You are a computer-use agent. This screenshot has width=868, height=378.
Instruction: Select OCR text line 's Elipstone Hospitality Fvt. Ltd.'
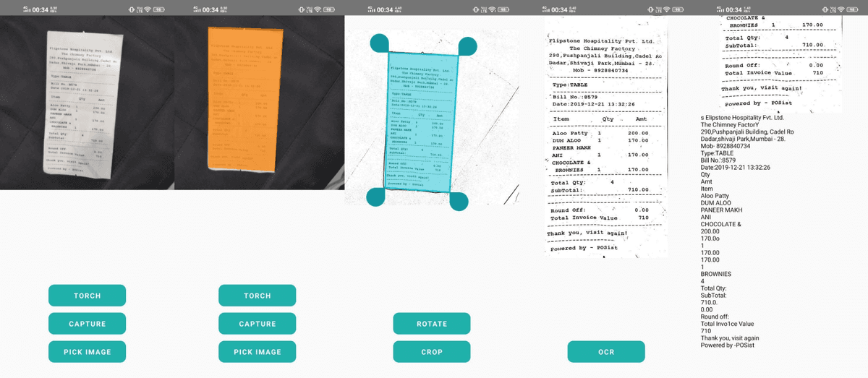pos(742,117)
